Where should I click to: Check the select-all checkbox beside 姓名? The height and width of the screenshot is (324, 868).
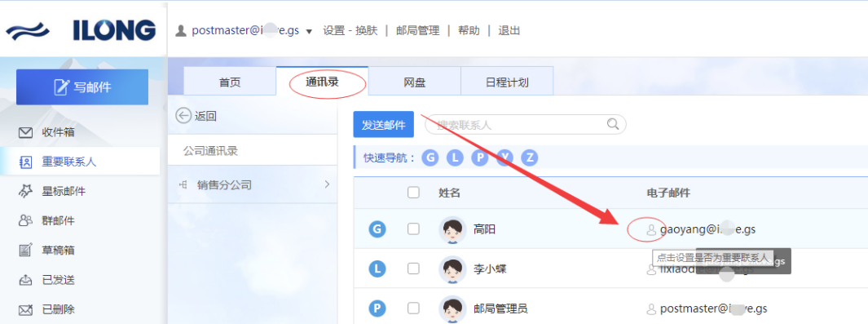click(x=413, y=192)
